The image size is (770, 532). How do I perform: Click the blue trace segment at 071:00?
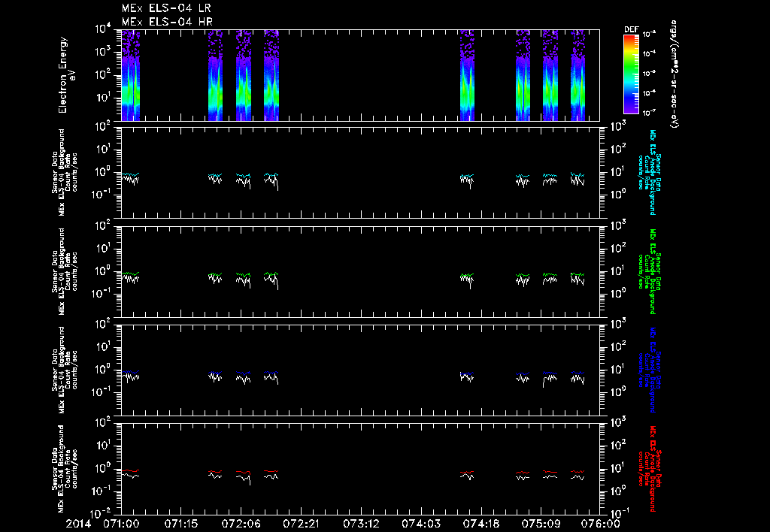(130, 372)
